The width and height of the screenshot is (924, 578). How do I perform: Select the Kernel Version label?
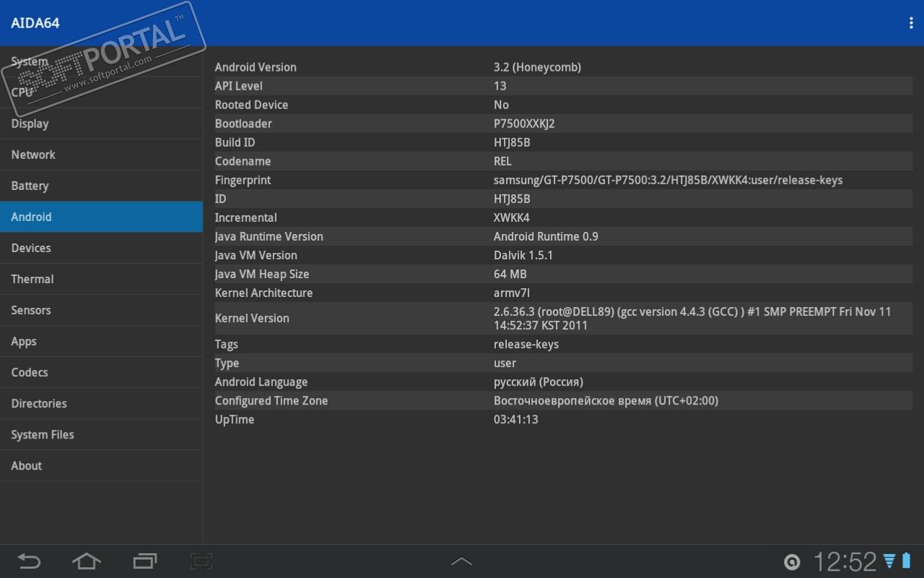252,318
